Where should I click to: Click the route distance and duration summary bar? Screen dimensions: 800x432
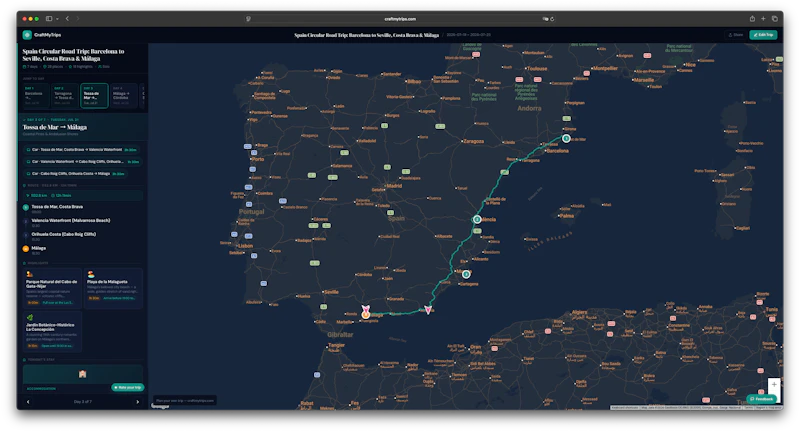[x=82, y=195]
